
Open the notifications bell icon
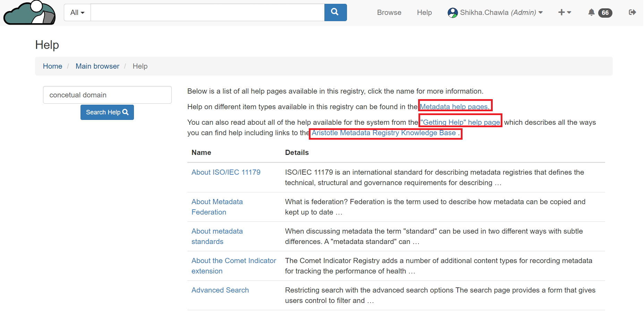(591, 12)
